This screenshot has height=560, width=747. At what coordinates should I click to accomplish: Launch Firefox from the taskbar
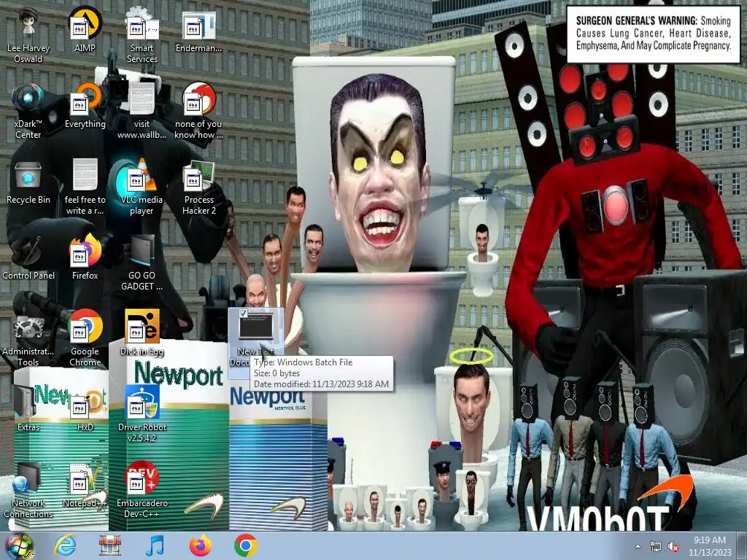pos(201,545)
